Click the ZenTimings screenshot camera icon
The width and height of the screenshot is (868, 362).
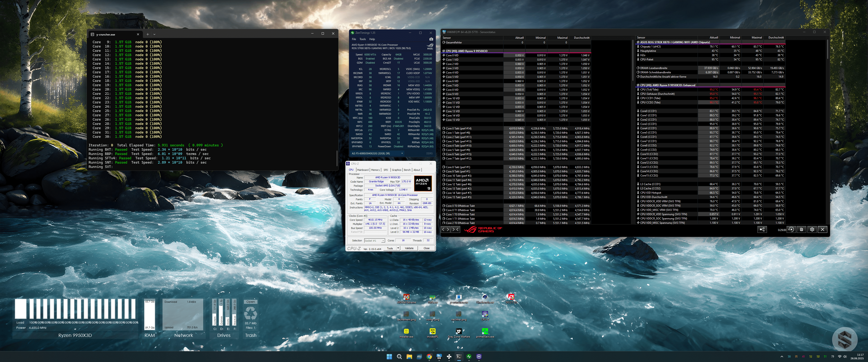tap(431, 39)
